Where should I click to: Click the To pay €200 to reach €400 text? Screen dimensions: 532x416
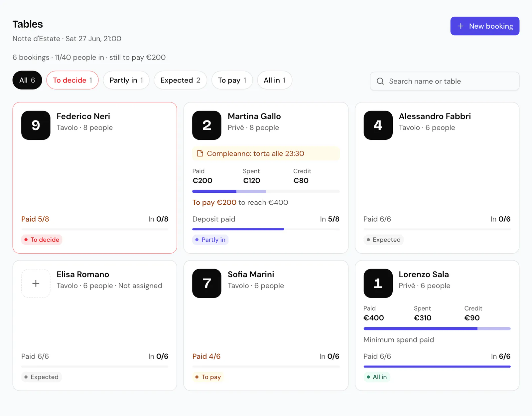[x=240, y=202]
